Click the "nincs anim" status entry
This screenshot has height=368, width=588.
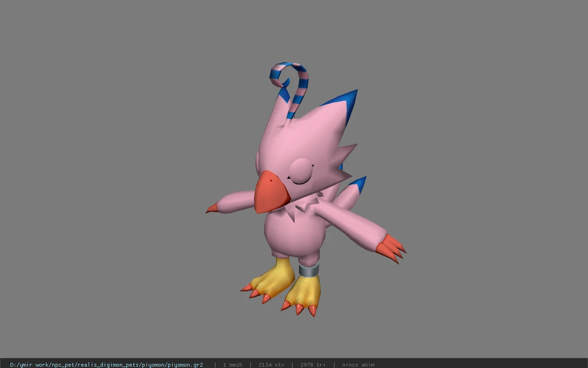point(358,365)
